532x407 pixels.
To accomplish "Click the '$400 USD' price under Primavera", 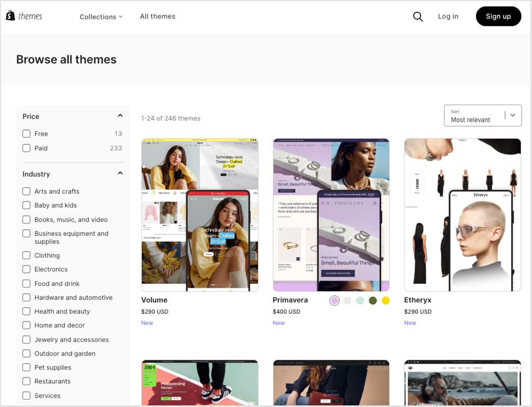I will pyautogui.click(x=286, y=311).
